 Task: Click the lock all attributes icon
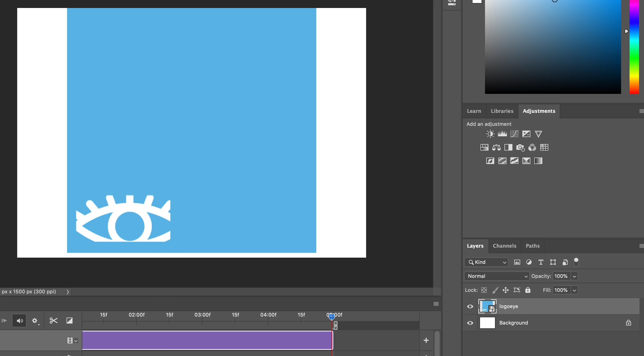point(528,290)
